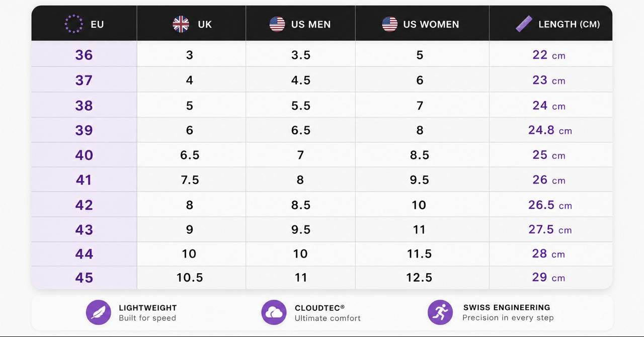Click US Men size 8.5 cell
The width and height of the screenshot is (644, 337).
tap(300, 205)
